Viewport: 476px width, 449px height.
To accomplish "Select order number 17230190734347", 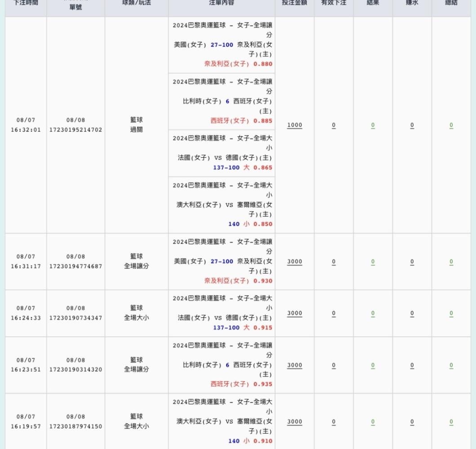I will coord(76,318).
